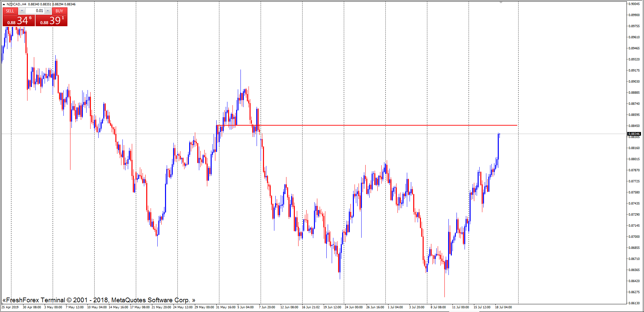This screenshot has height=312, width=644.
Task: Decrease lot volume with down arrow
Action: 22,11
